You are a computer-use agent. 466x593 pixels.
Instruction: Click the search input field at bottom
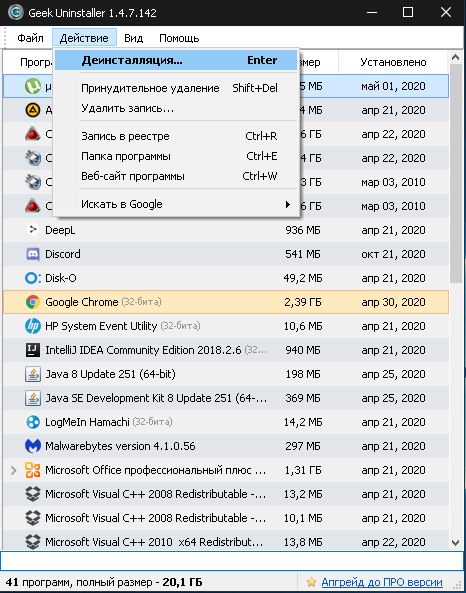(x=232, y=560)
